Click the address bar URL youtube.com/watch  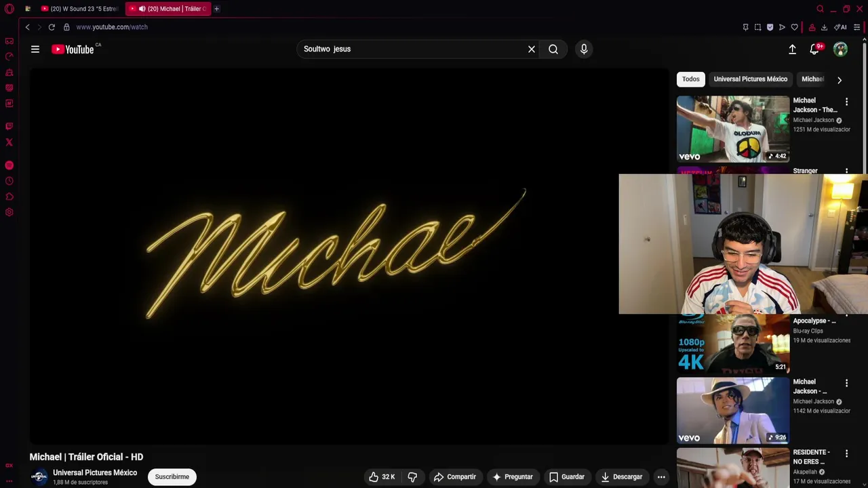(112, 27)
